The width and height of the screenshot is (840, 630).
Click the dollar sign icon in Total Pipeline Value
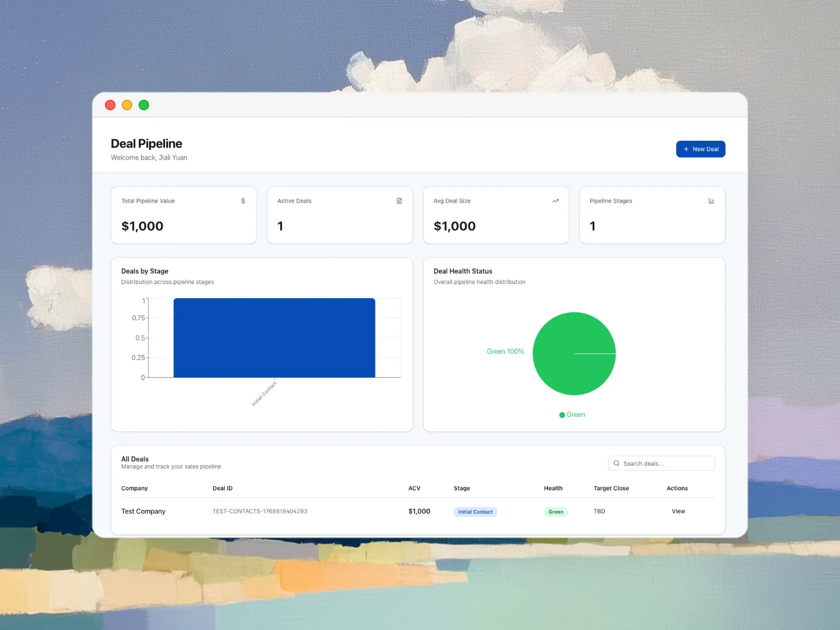pos(243,201)
